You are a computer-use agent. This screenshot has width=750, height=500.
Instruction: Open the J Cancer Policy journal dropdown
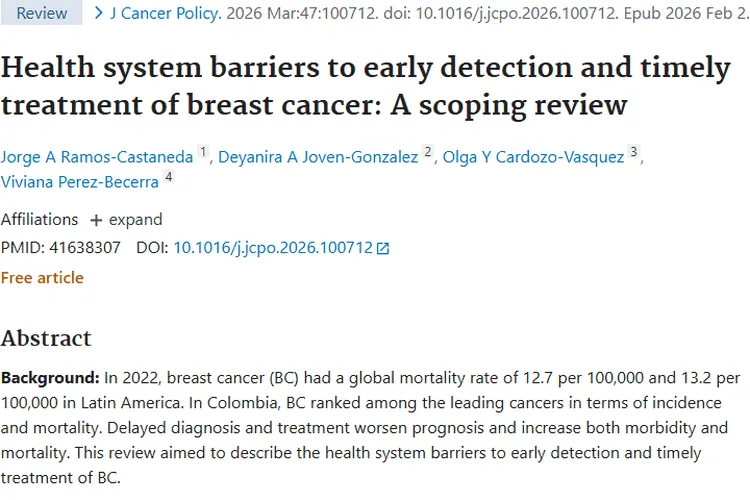pyautogui.click(x=165, y=13)
